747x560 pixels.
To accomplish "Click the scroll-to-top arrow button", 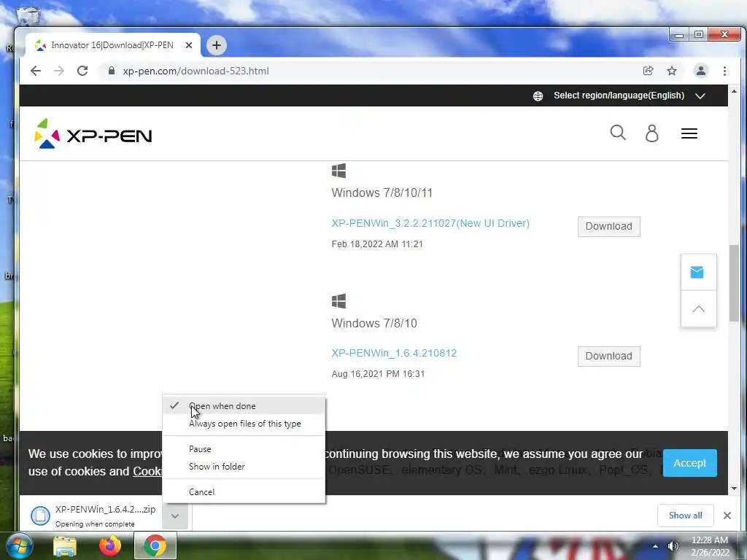I will coord(698,308).
